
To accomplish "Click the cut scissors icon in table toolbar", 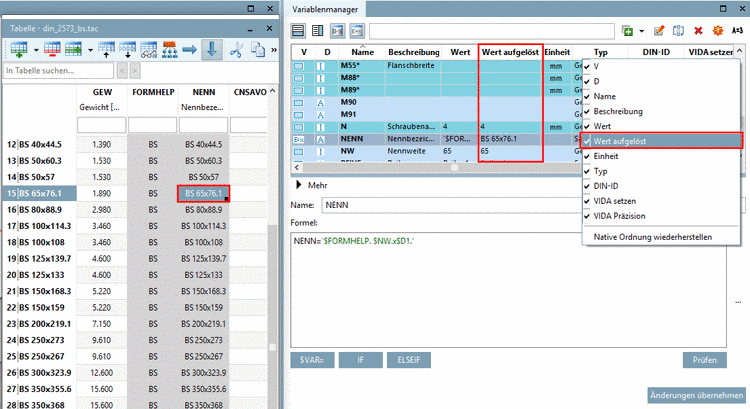I will [x=238, y=50].
